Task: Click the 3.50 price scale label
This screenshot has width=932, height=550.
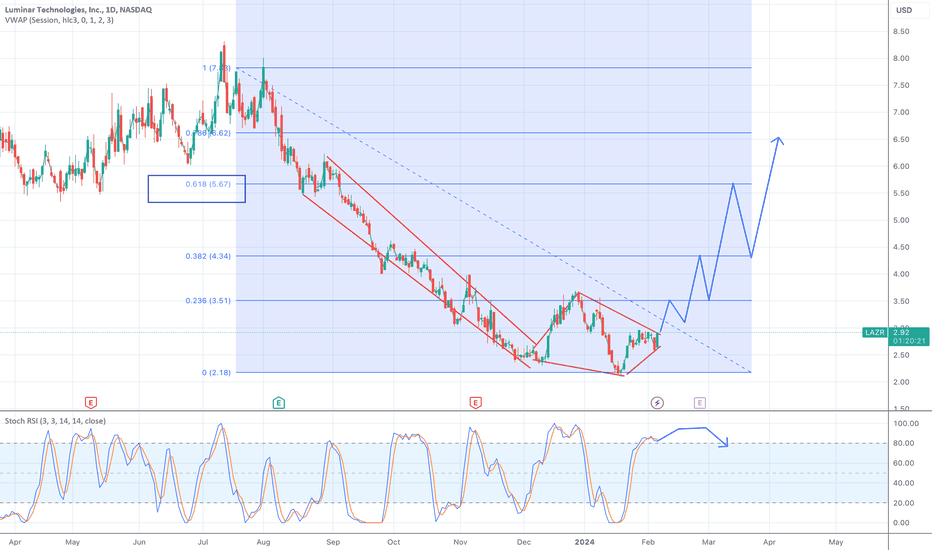Action: (901, 301)
